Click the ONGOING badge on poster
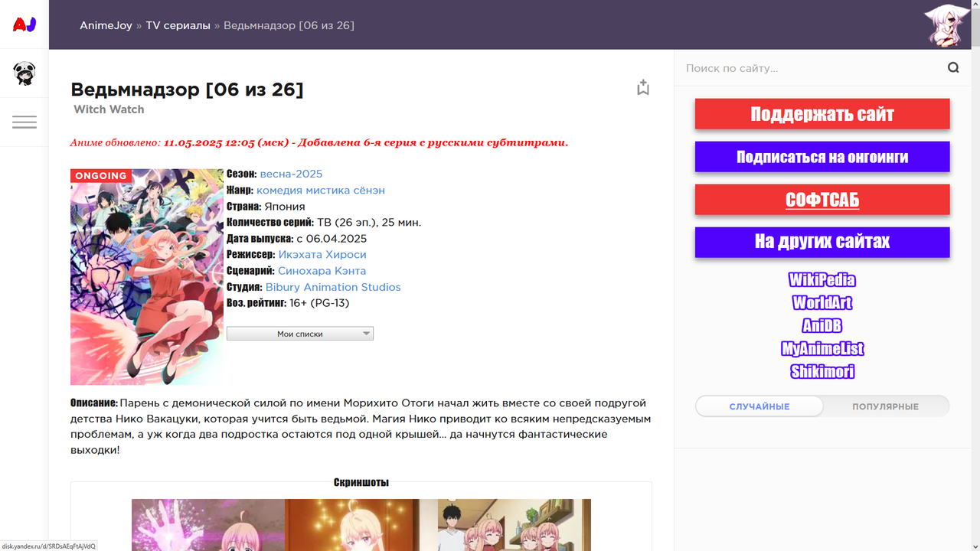This screenshot has height=551, width=980. pyautogui.click(x=101, y=176)
